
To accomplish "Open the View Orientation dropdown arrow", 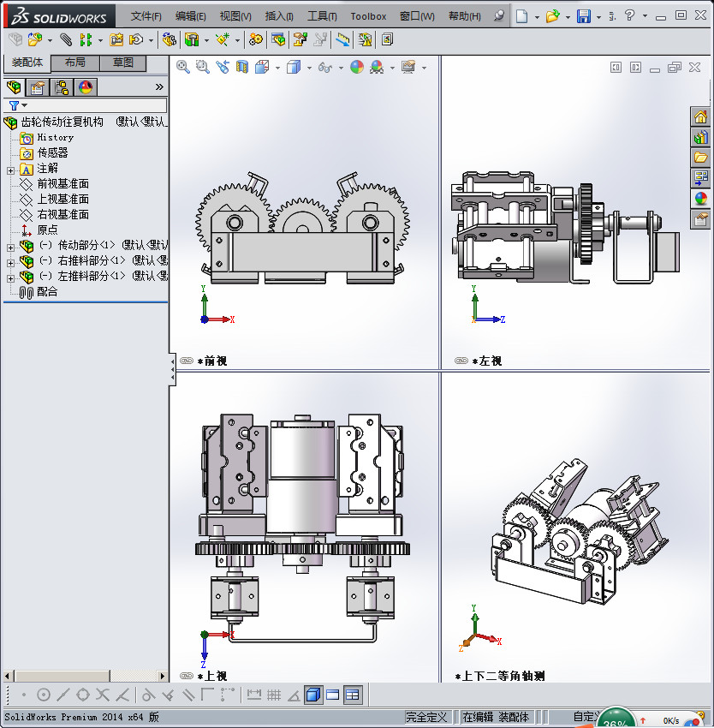I will [277, 68].
